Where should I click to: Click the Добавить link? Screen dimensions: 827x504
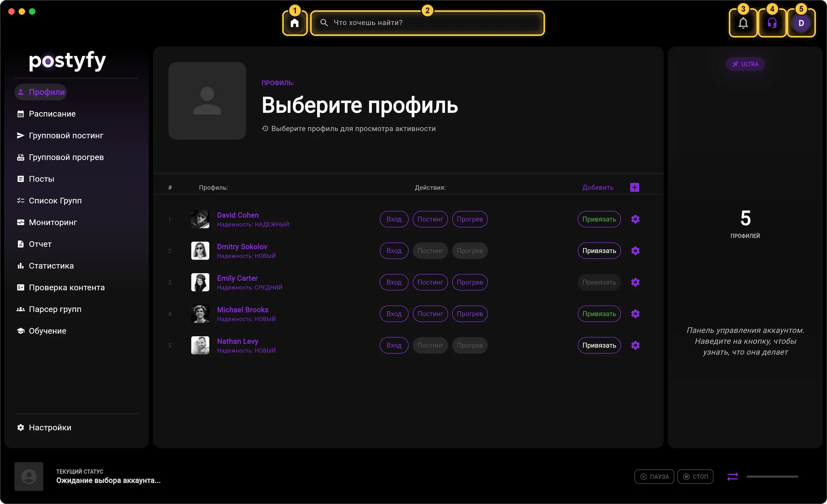598,187
